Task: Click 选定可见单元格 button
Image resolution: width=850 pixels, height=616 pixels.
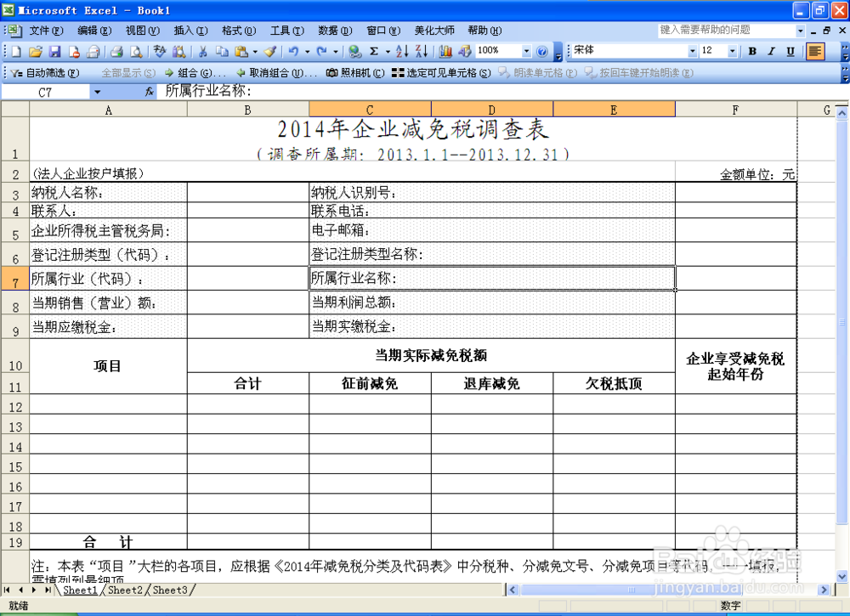Action: pos(441,72)
